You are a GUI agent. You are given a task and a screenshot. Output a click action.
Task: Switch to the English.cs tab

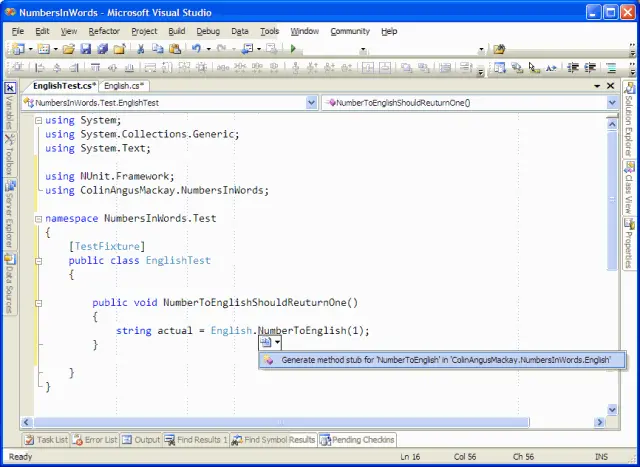coord(124,86)
